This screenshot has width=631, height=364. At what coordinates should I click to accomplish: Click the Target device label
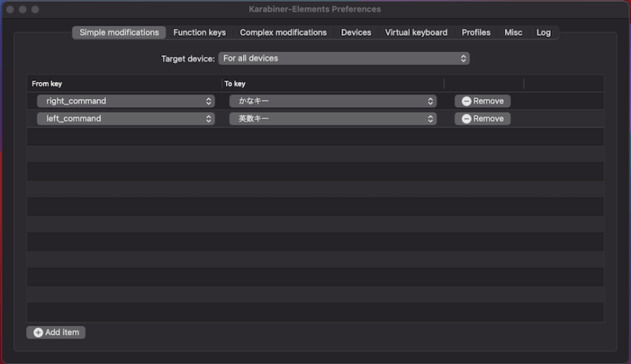point(188,59)
